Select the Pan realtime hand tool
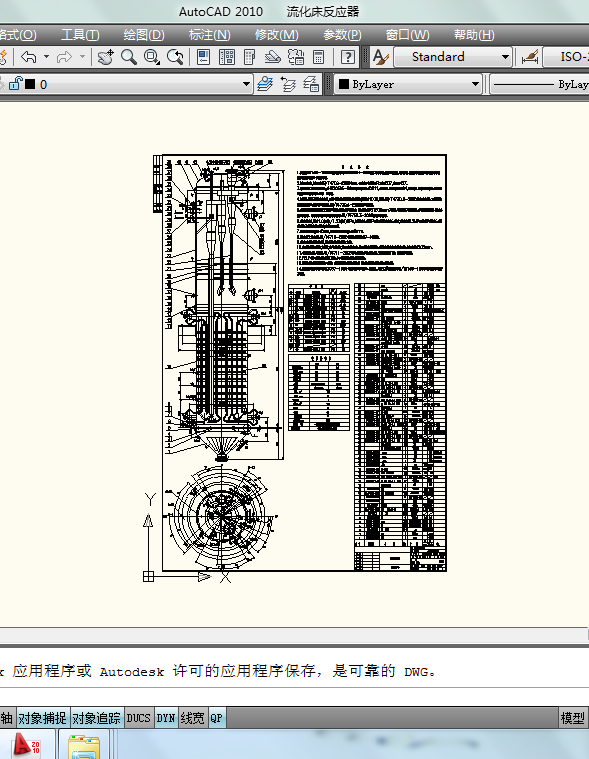 tap(105, 57)
